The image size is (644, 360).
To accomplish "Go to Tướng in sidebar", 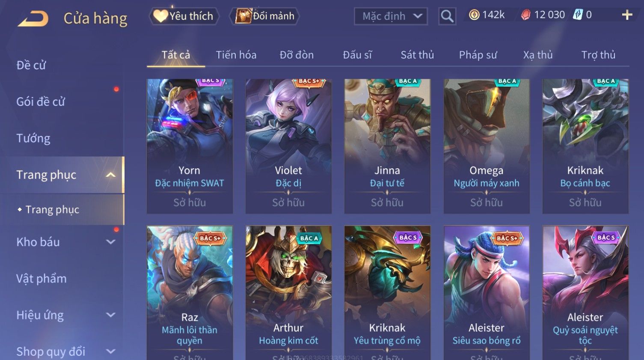I will tap(33, 138).
